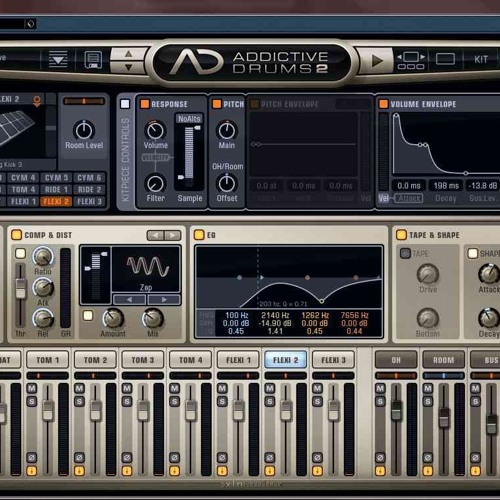
Task: Toggle the Pitch section on/off
Action: coord(217,104)
